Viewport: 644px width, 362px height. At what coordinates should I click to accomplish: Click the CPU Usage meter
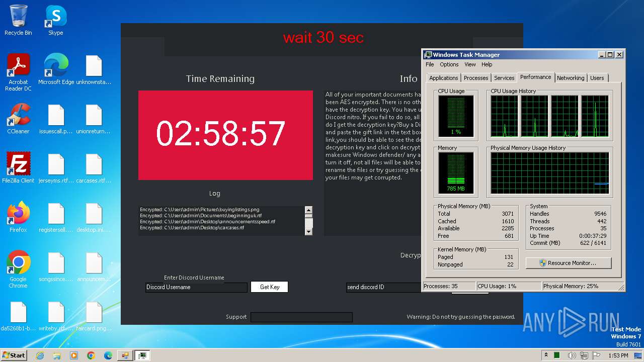pos(456,116)
